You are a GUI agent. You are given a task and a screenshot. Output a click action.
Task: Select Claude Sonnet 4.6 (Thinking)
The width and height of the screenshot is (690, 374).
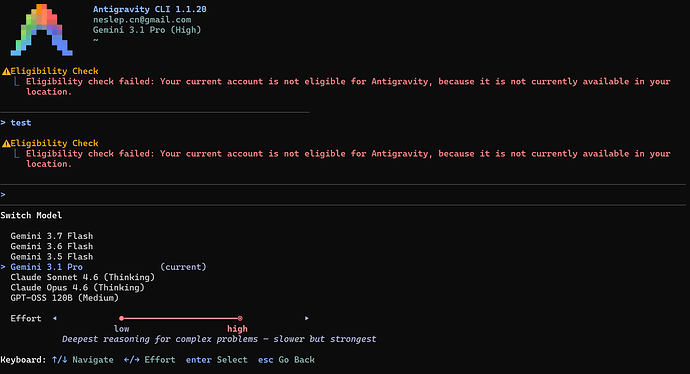(83, 277)
